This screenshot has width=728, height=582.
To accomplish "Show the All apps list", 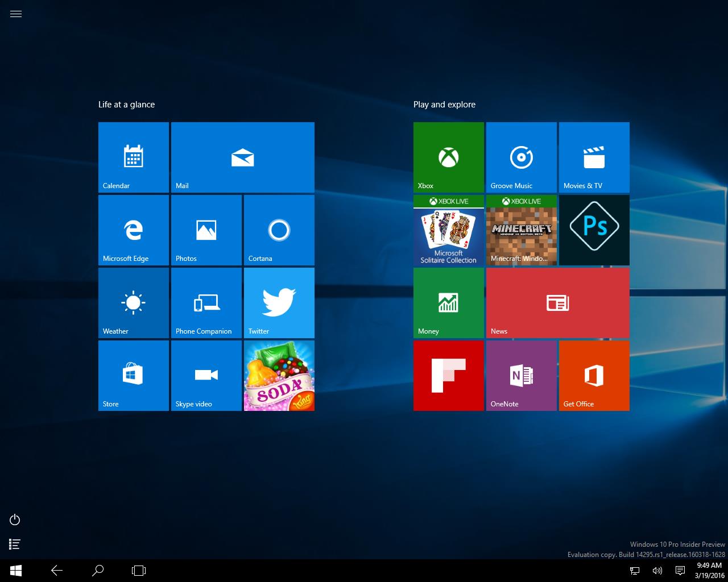I will pos(15,544).
